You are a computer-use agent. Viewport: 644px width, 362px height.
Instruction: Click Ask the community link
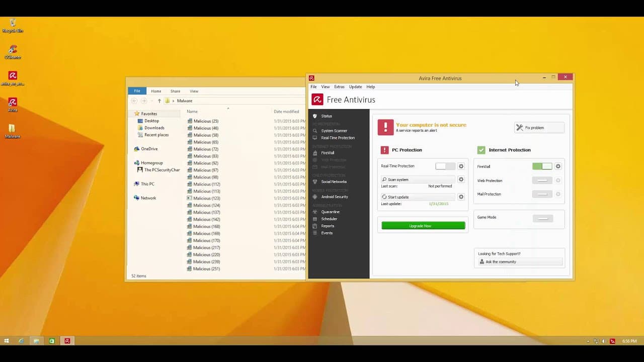point(520,262)
